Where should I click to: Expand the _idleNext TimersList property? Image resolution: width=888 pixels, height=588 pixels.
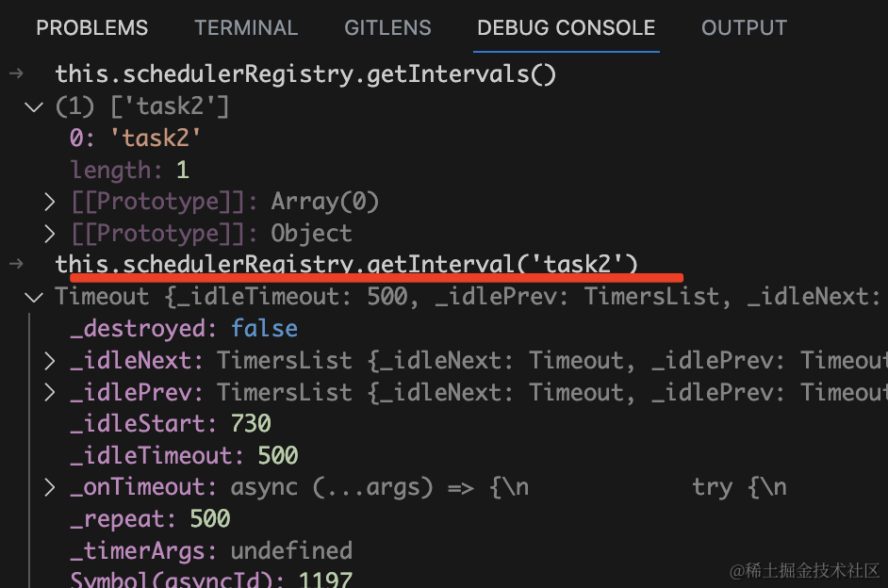click(50, 361)
